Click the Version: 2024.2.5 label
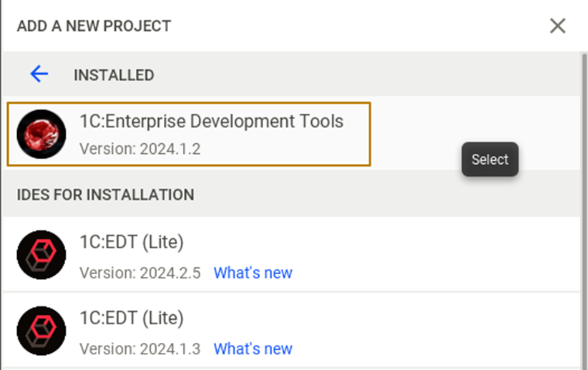 139,273
